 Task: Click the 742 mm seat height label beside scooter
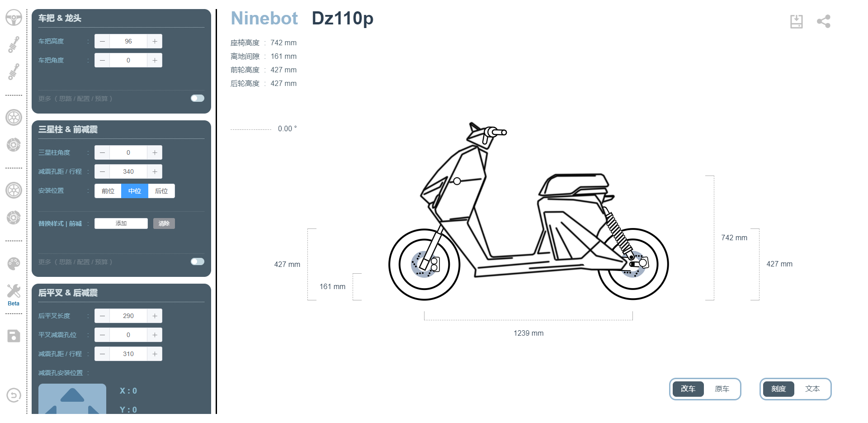[734, 238]
